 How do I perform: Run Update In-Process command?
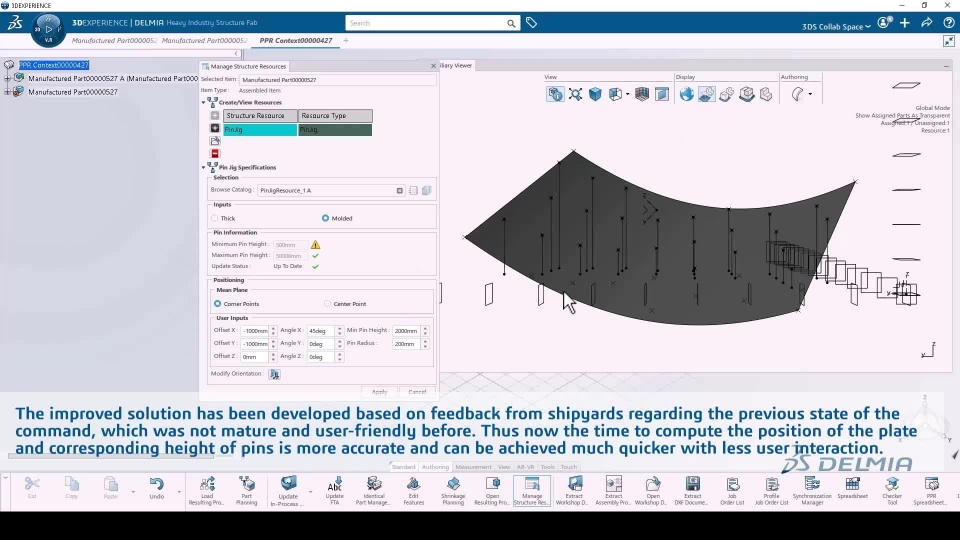pyautogui.click(x=288, y=490)
